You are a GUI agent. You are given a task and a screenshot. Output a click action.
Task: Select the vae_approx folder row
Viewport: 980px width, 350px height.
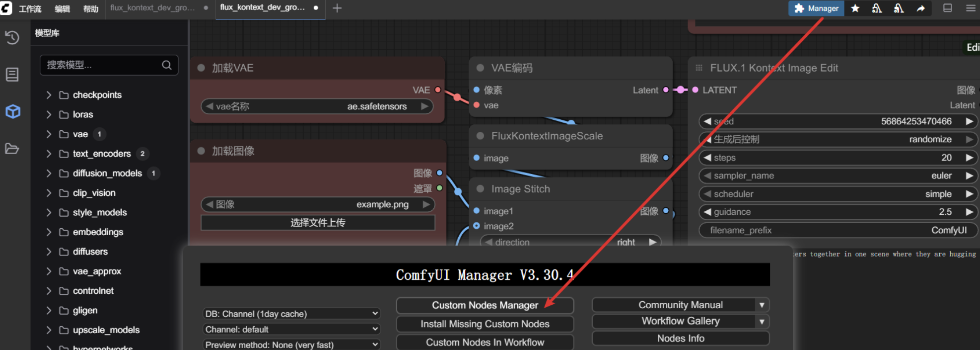coord(109,271)
